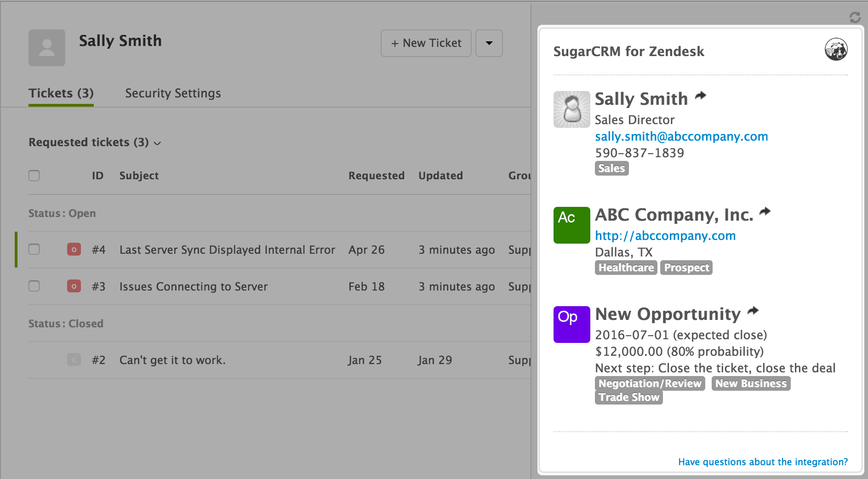The height and width of the screenshot is (479, 868).
Task: Click open status badge for ticket #4
Action: pyautogui.click(x=74, y=249)
